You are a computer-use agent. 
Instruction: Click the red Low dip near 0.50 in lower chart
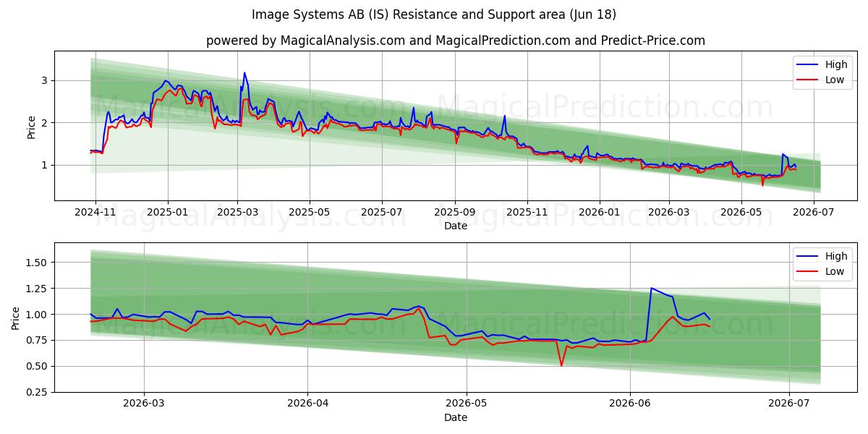[561, 365]
